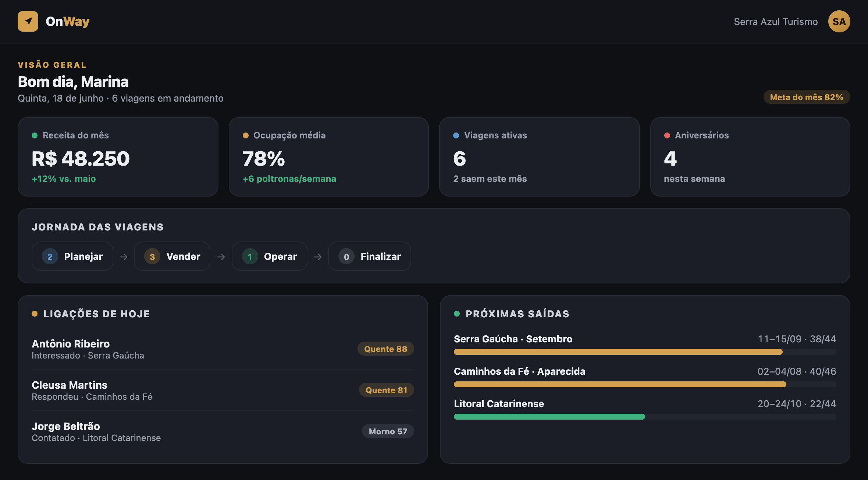Click the Próximas saídas section heading
This screenshot has width=868, height=480.
[x=517, y=314]
